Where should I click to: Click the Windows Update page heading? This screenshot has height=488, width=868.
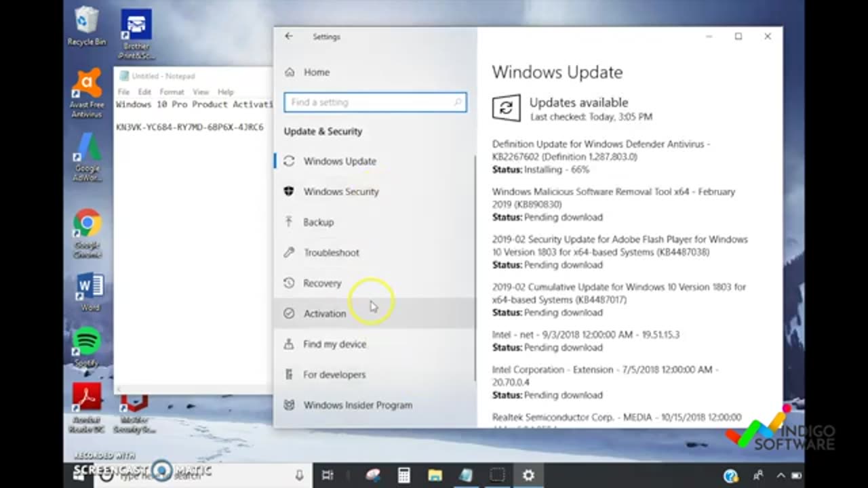pyautogui.click(x=557, y=73)
